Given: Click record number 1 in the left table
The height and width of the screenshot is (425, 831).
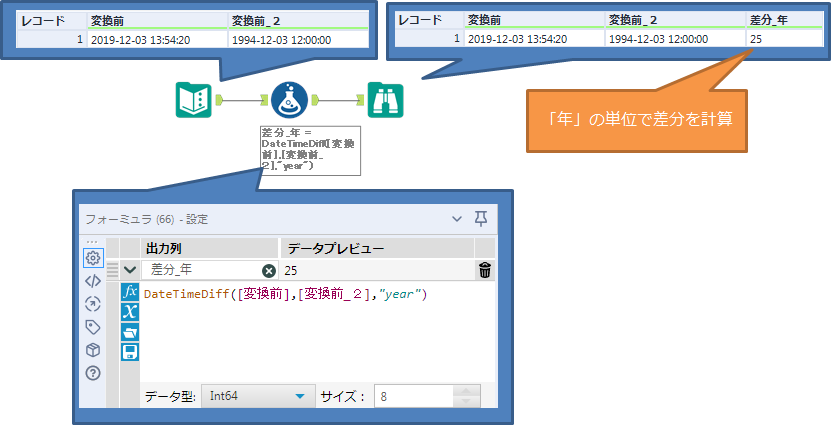Looking at the screenshot, I should tap(51, 39).
